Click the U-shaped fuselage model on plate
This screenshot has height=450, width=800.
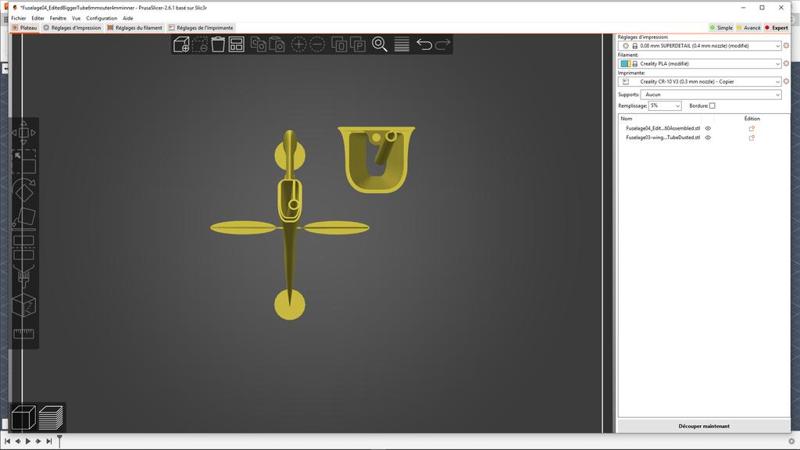377,160
